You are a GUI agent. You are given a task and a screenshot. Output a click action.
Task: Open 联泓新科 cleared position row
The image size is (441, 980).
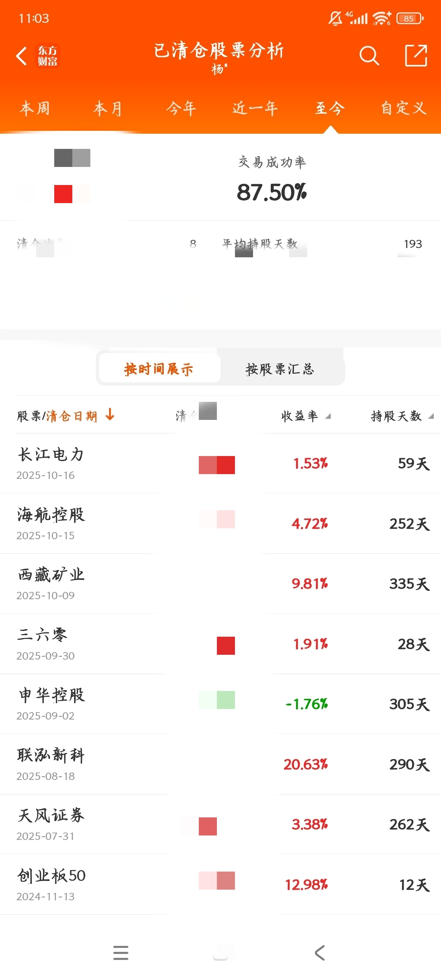click(220, 764)
